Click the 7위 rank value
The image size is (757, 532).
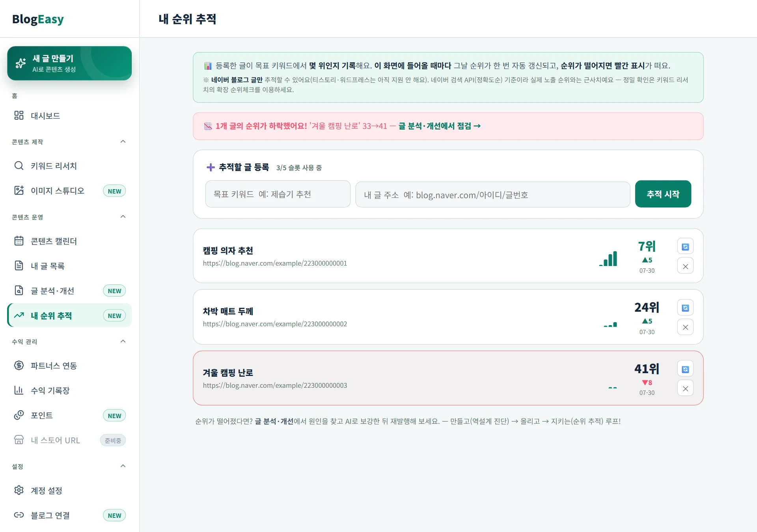(x=647, y=246)
